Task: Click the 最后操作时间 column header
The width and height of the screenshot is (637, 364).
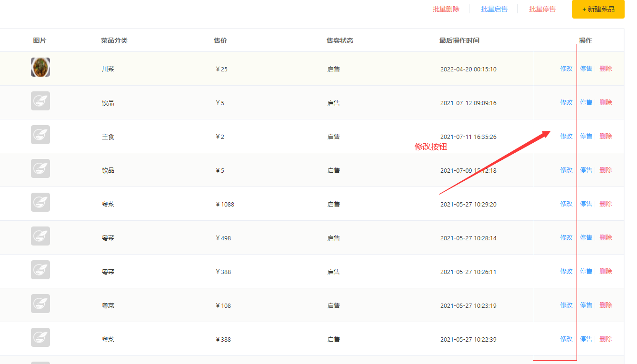Action: pos(458,40)
